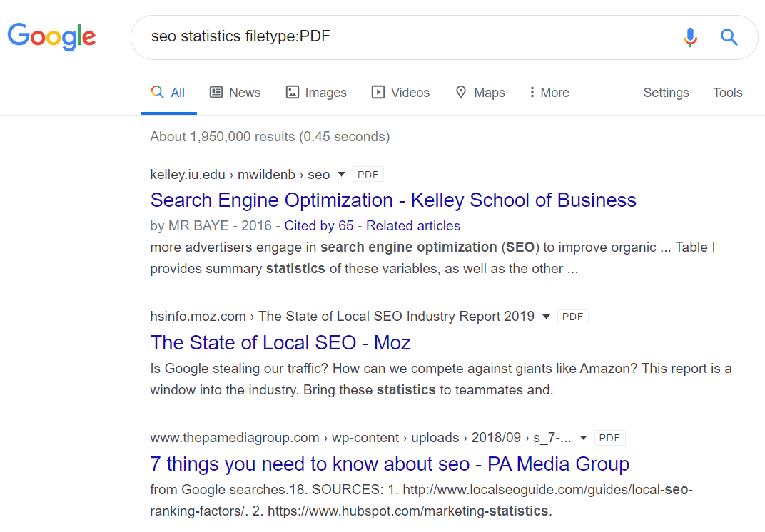
Task: Open the Settings menu
Action: [x=665, y=92]
